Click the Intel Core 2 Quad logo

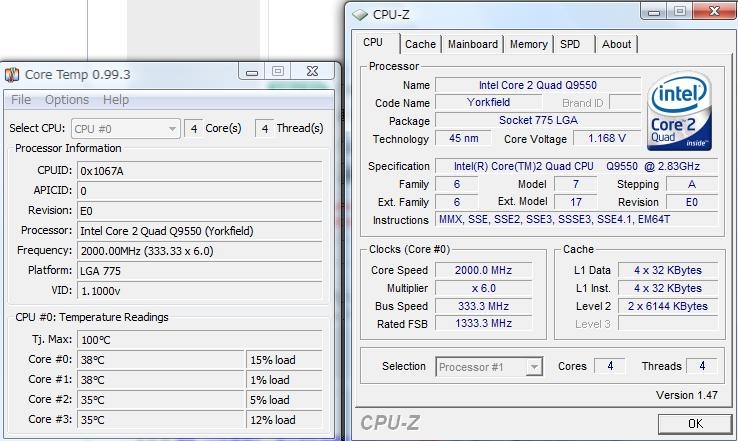click(x=680, y=111)
